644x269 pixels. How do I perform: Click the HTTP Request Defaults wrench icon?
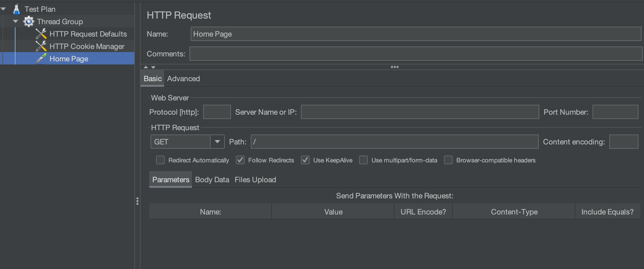pos(41,34)
